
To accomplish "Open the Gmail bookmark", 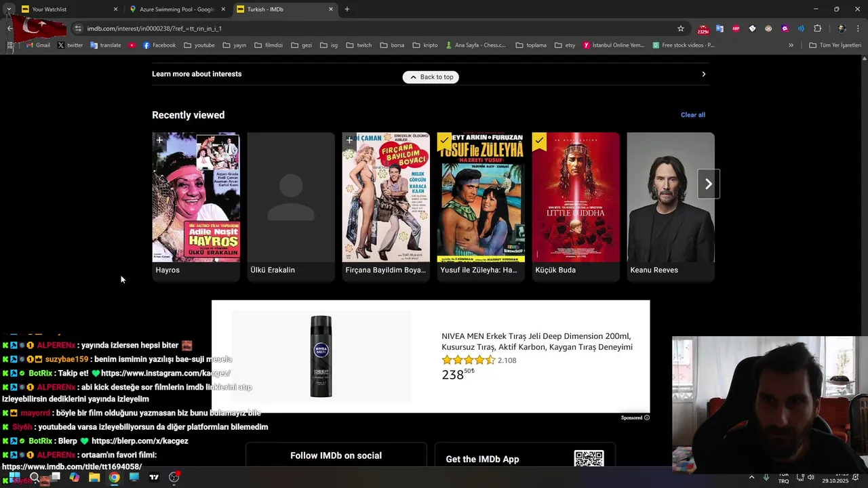I will tap(37, 45).
